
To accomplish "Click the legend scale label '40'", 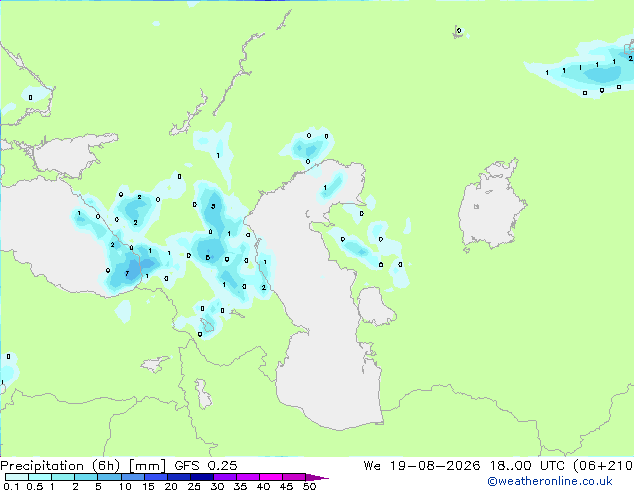I will (x=263, y=486).
